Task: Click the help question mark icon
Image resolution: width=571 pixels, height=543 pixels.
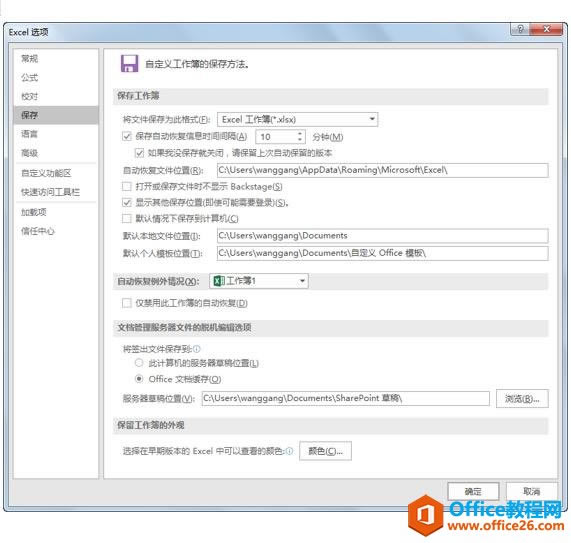Action: coord(520,29)
